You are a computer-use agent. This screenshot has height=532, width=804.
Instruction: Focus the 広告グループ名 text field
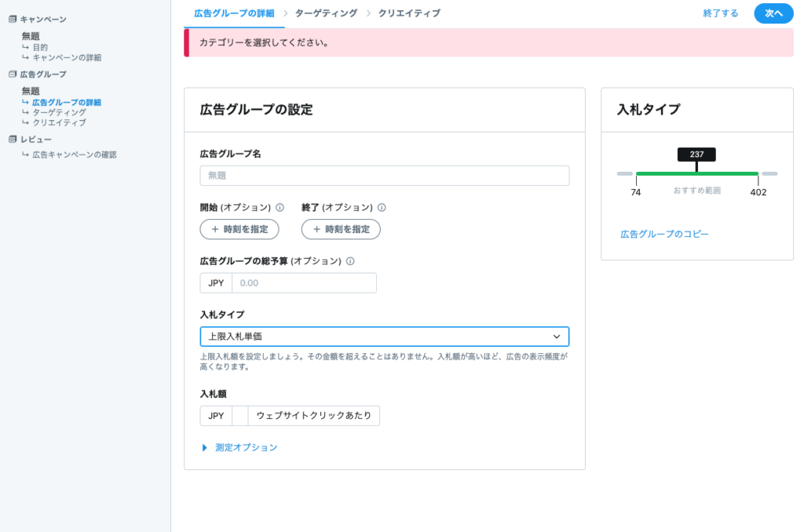pos(384,176)
